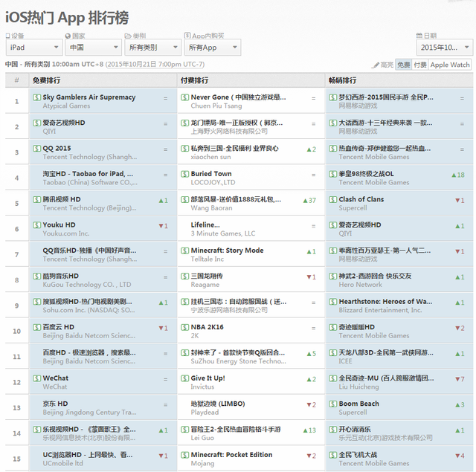Screen dimensions: 476x472
Task: Click in-app purchase icon beside Buried Town
Action: [x=184, y=174]
